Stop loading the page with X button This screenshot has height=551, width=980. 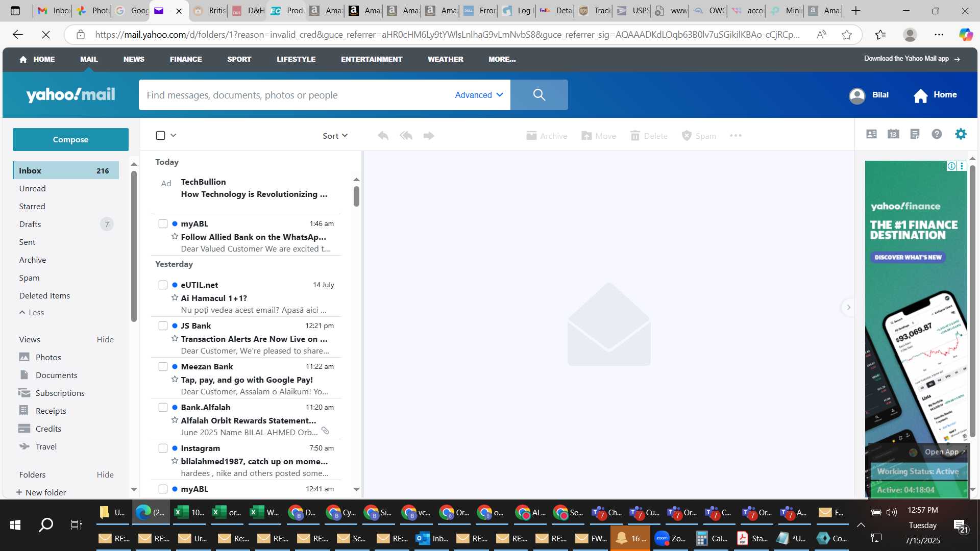[x=45, y=35]
